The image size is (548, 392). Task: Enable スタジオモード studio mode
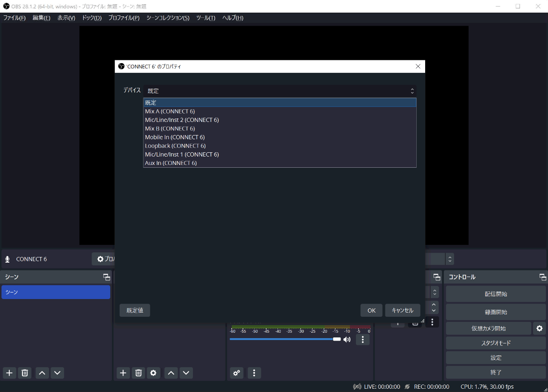[x=496, y=343]
